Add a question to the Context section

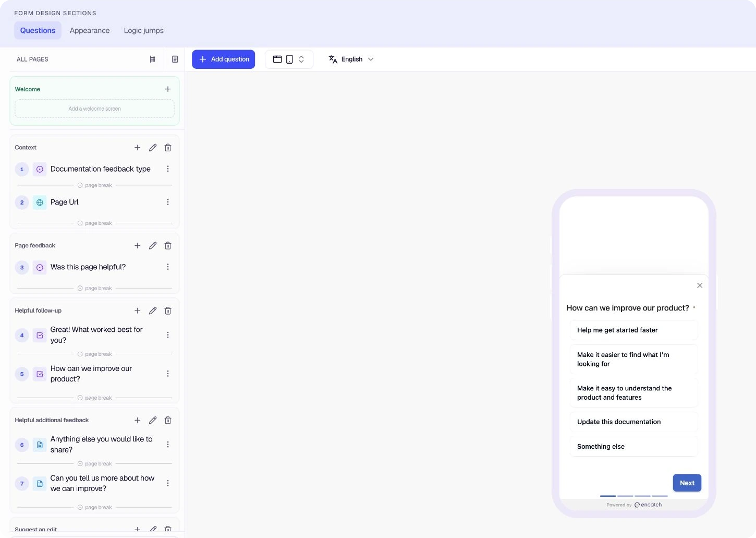[x=138, y=148]
